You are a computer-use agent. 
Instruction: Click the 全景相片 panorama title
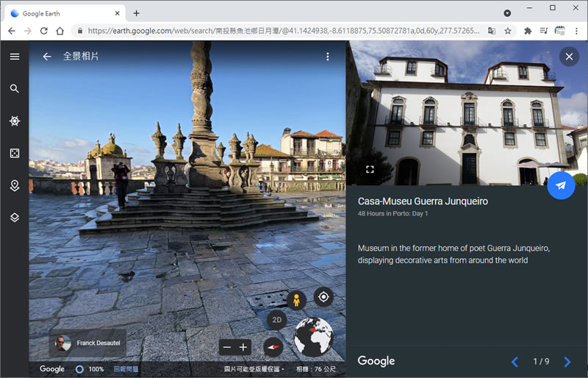click(81, 57)
